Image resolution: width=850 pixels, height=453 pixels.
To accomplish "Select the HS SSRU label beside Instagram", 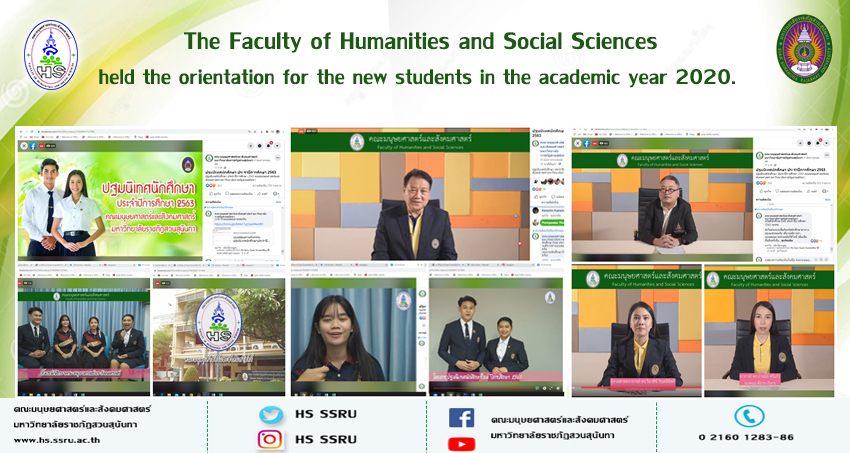I will [326, 439].
